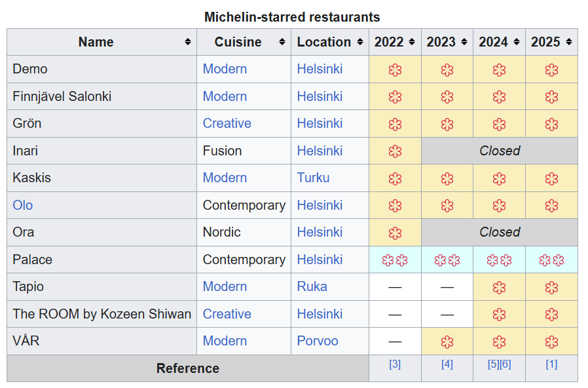Click the Closed cell in Inari row
The width and height of the screenshot is (588, 388).
point(500,151)
